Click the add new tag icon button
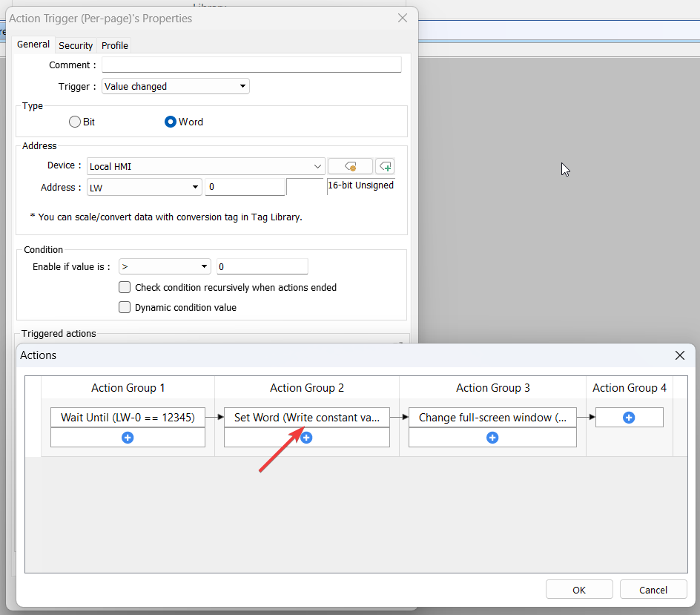 coord(385,167)
